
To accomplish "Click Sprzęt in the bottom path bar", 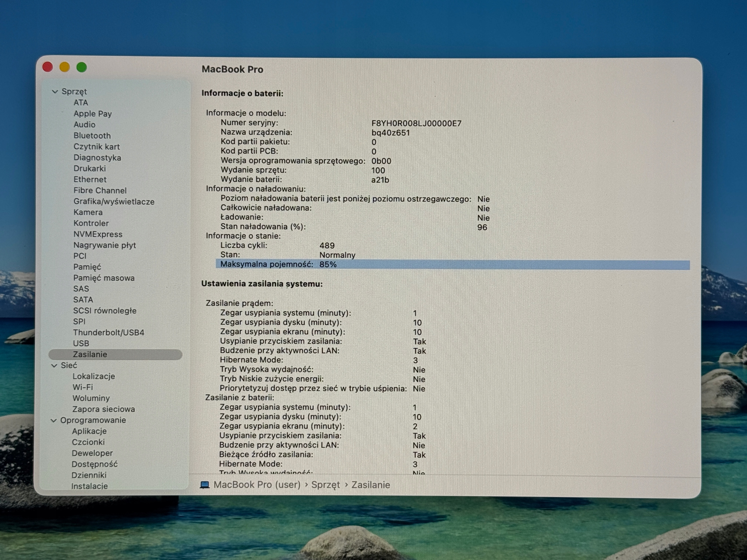I will click(x=326, y=485).
